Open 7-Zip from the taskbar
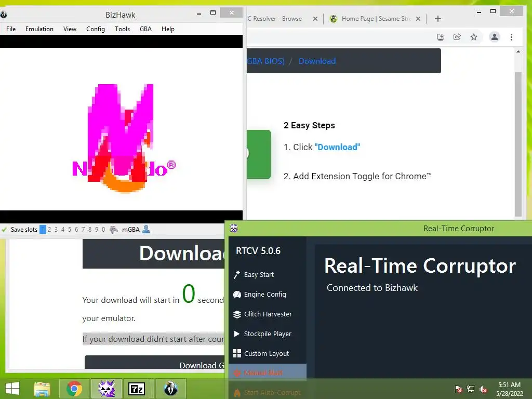532x399 pixels. point(137,389)
